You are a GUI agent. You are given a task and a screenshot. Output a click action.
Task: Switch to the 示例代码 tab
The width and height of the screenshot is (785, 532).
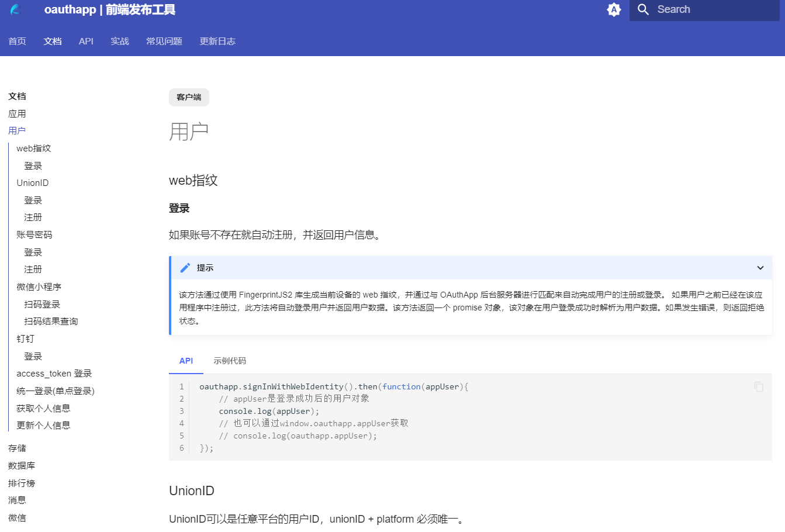(230, 361)
